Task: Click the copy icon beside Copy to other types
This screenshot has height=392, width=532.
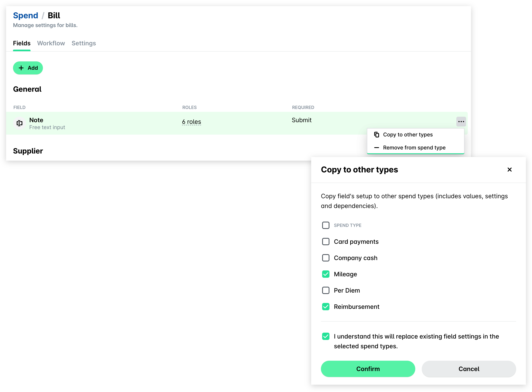Action: coord(376,135)
